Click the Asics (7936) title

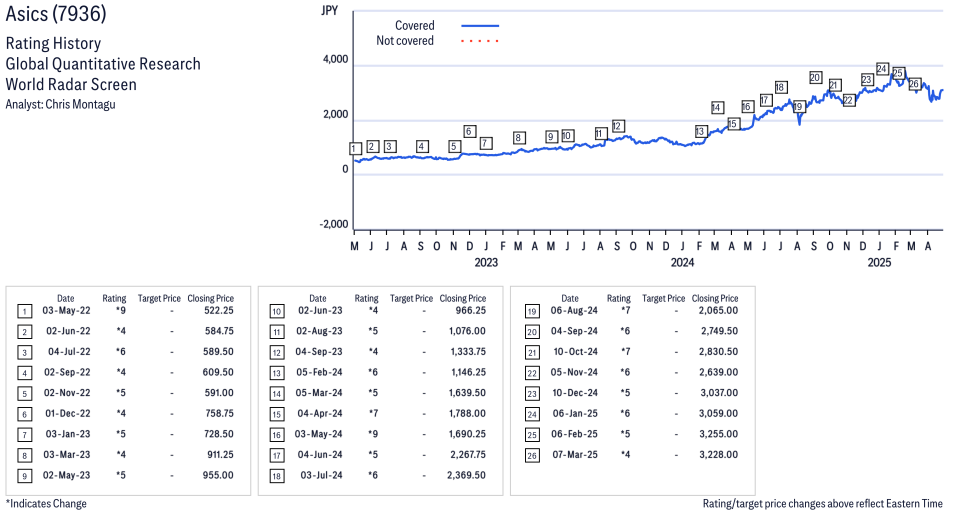tap(56, 13)
